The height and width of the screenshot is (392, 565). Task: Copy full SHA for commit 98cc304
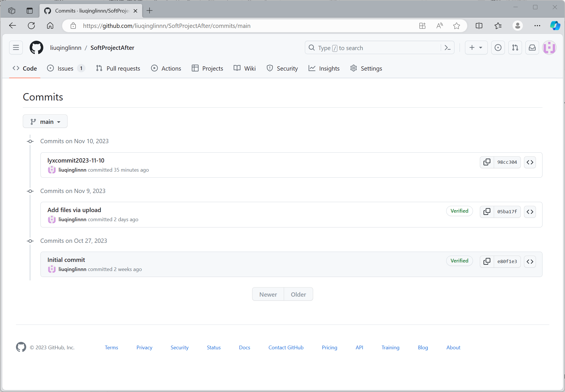pos(487,162)
